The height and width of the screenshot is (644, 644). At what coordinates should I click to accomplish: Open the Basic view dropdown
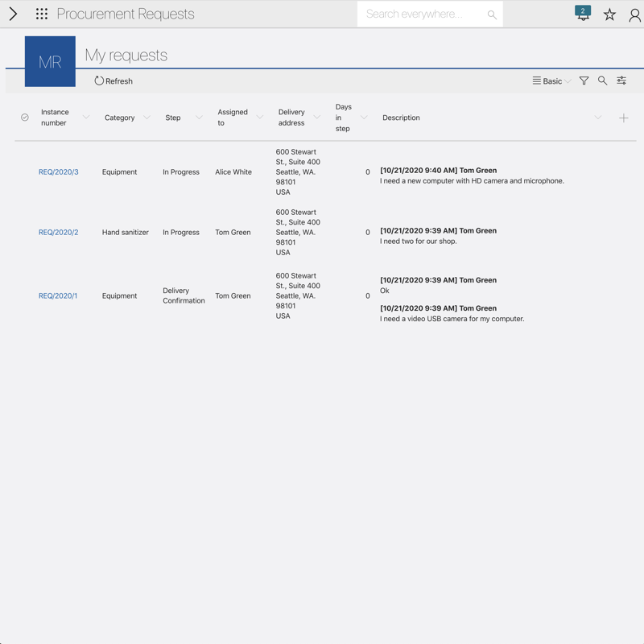(x=551, y=81)
